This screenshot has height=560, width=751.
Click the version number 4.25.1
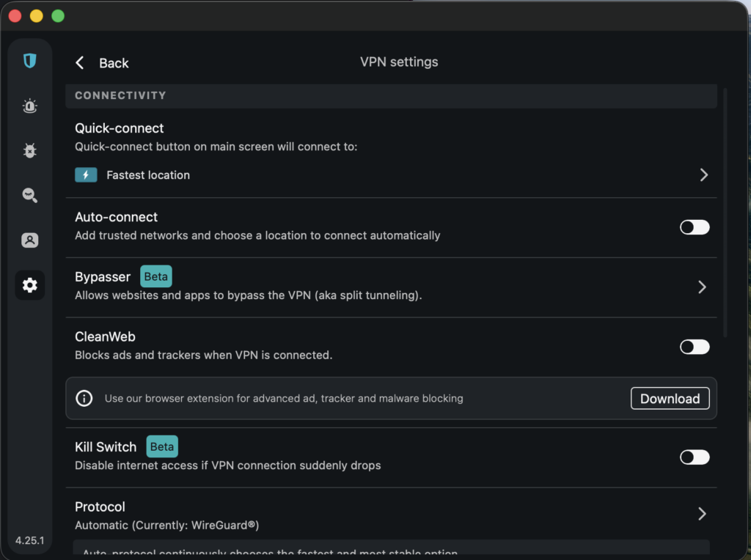click(x=29, y=540)
